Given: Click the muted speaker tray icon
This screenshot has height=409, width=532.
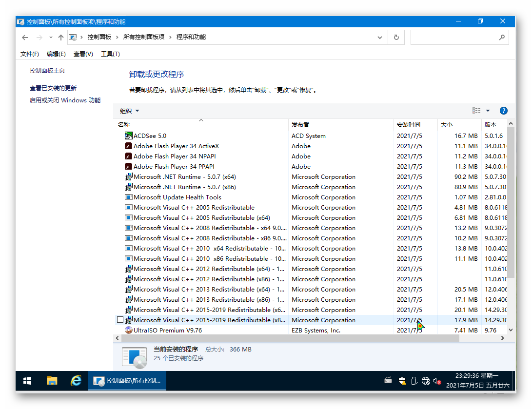Looking at the screenshot, I should [437, 381].
